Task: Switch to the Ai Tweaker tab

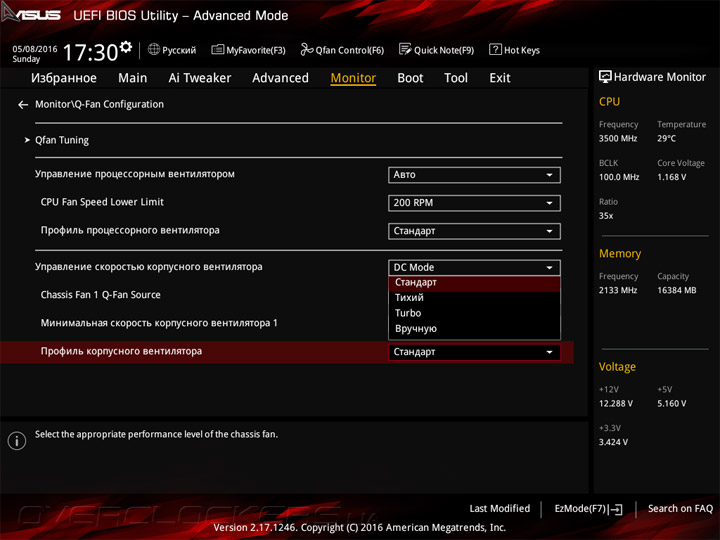Action: click(x=200, y=78)
